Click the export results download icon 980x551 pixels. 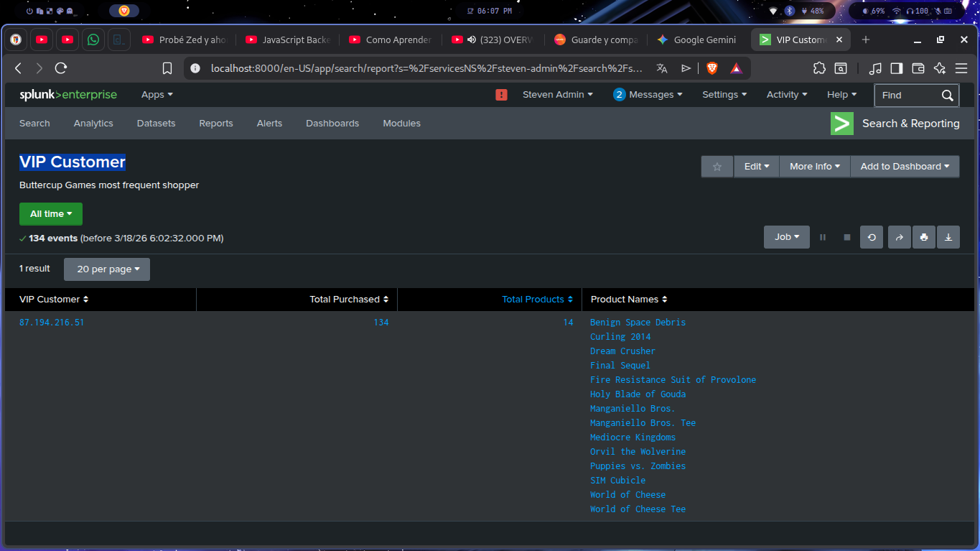[948, 237]
